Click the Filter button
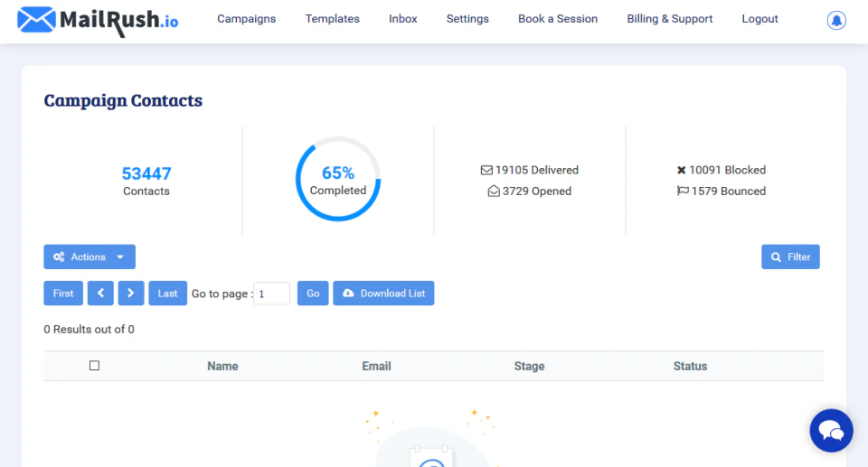Screen dimensions: 868x467 [x=790, y=257]
